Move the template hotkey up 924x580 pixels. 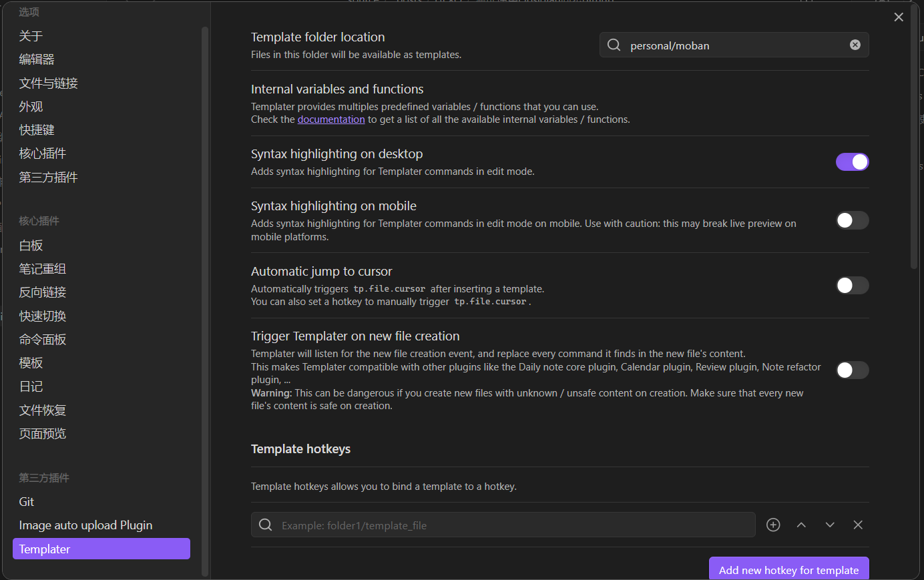pos(801,525)
